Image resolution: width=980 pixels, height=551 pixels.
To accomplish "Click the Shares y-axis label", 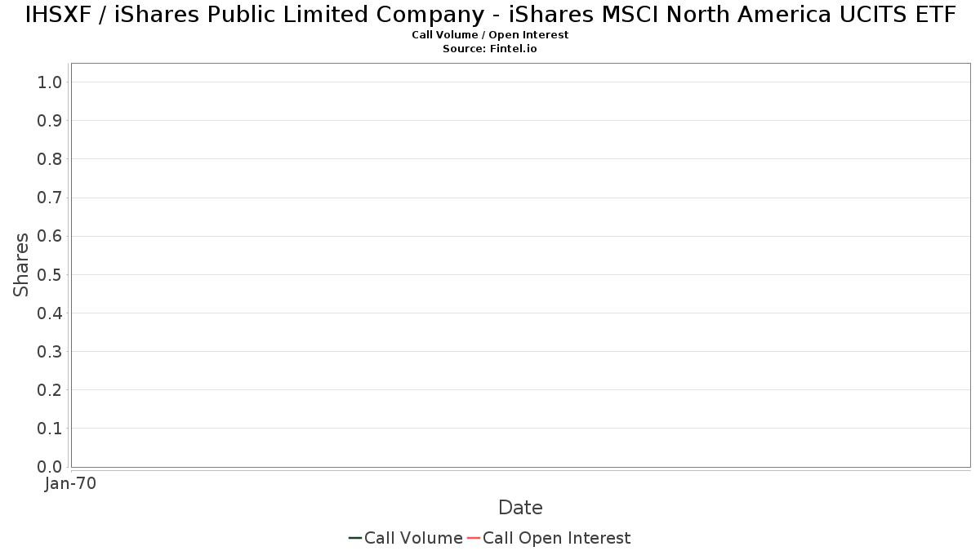I will (x=21, y=264).
